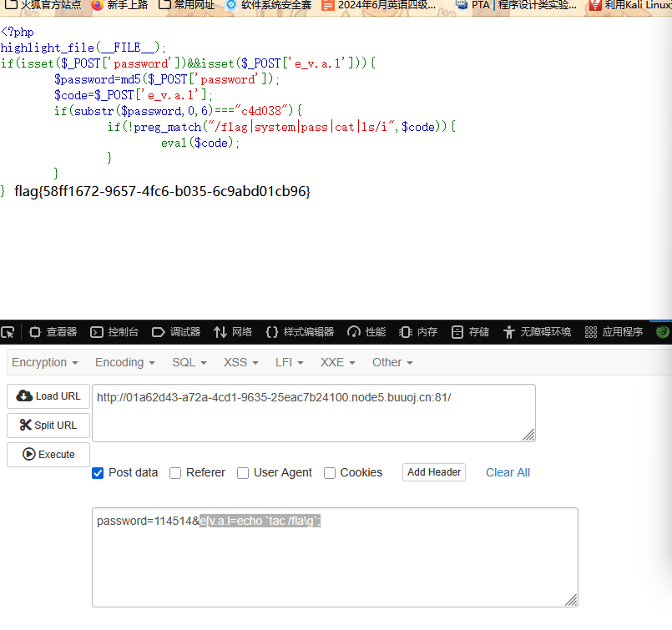672x630 pixels.
Task: Open the 无障碍环境 (Accessibility) panel
Action: click(537, 332)
